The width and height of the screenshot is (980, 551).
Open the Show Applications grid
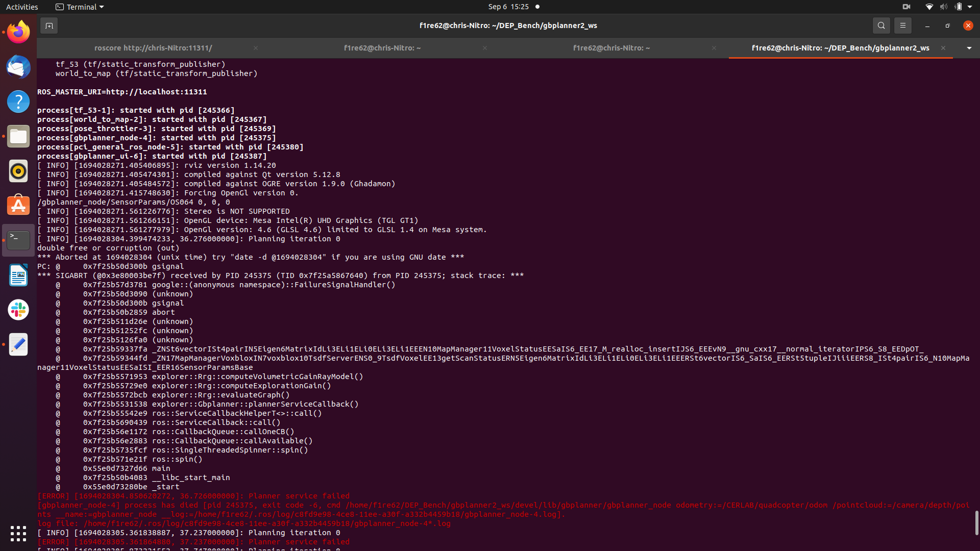[x=18, y=533]
